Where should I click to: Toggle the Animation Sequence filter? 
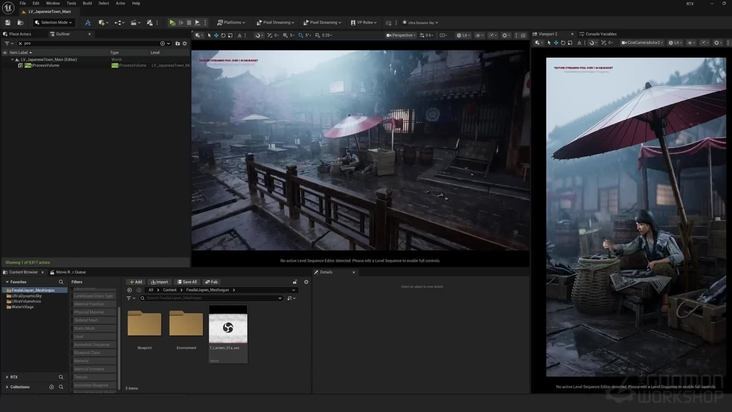coord(94,344)
